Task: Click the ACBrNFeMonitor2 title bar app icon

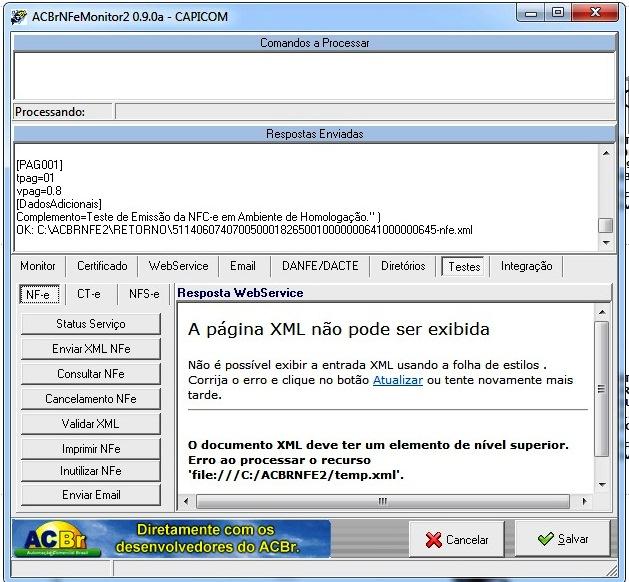Action: pyautogui.click(x=18, y=17)
